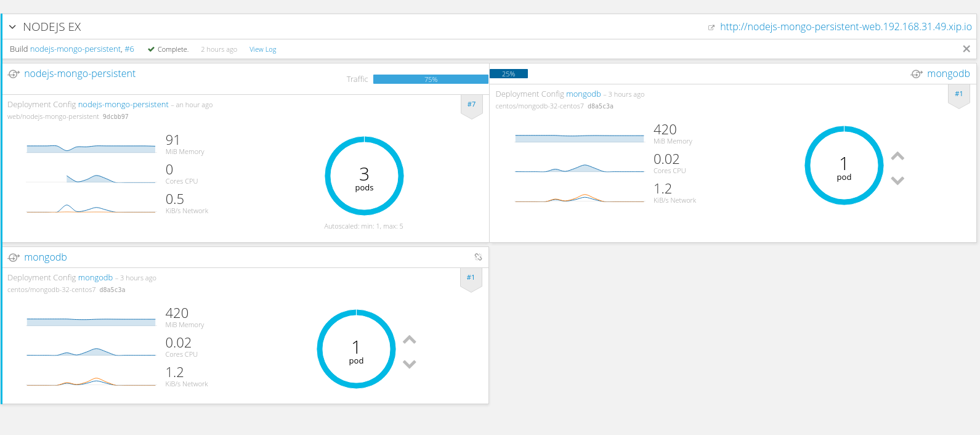
Task: Open View Log for the build
Action: [262, 49]
